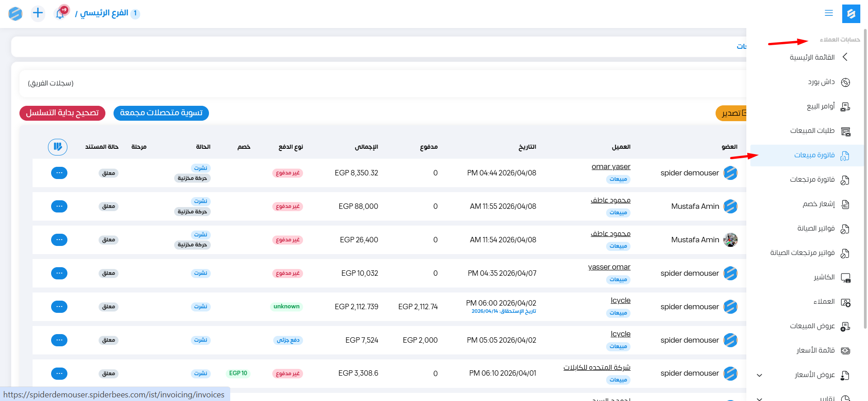Open أوامر البيع in the sidebar

[x=821, y=107]
